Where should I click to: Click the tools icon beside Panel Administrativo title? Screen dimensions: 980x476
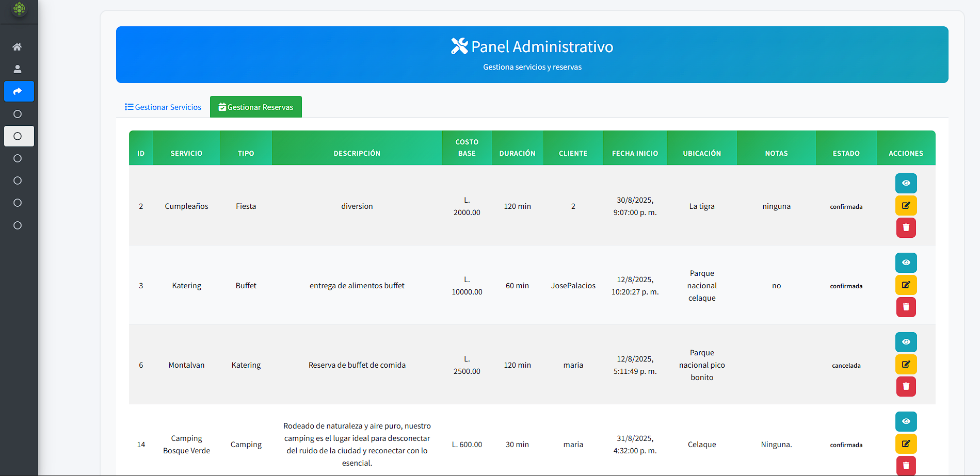459,46
